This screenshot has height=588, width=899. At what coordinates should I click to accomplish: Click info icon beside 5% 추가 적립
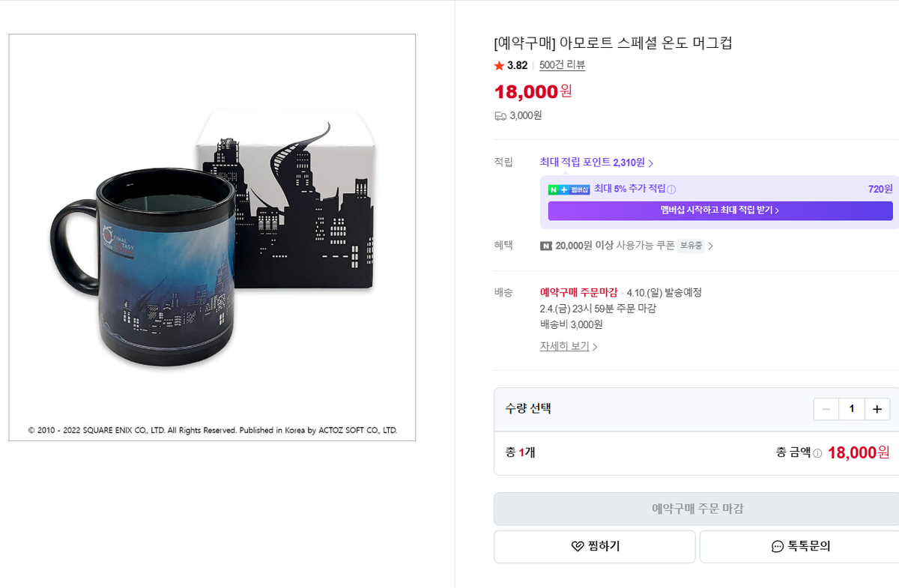tap(671, 190)
